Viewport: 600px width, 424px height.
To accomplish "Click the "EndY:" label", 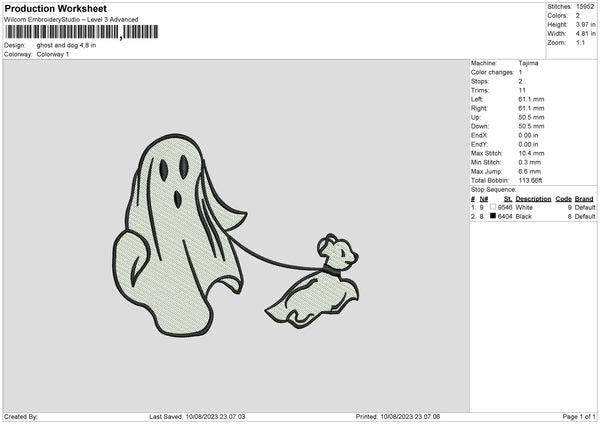I will [x=479, y=144].
